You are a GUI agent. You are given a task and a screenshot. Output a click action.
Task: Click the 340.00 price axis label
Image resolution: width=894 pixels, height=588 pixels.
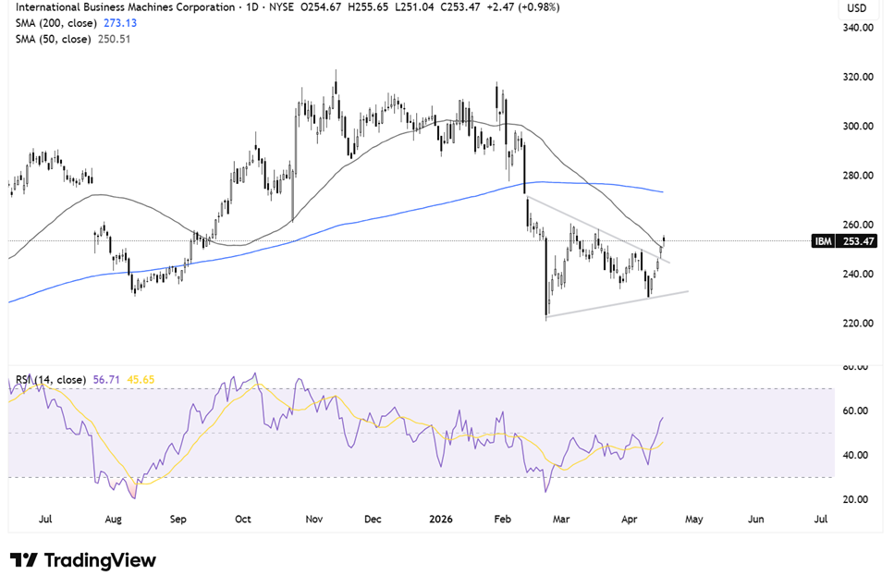tap(858, 28)
